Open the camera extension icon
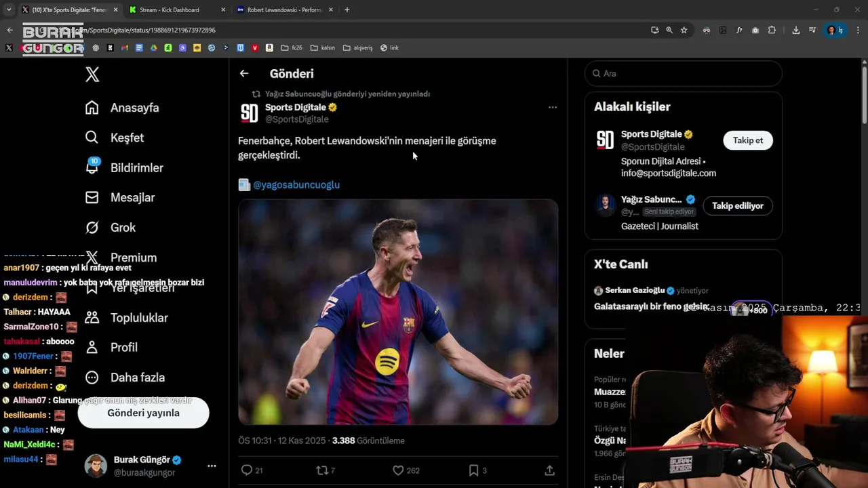 pyautogui.click(x=755, y=30)
